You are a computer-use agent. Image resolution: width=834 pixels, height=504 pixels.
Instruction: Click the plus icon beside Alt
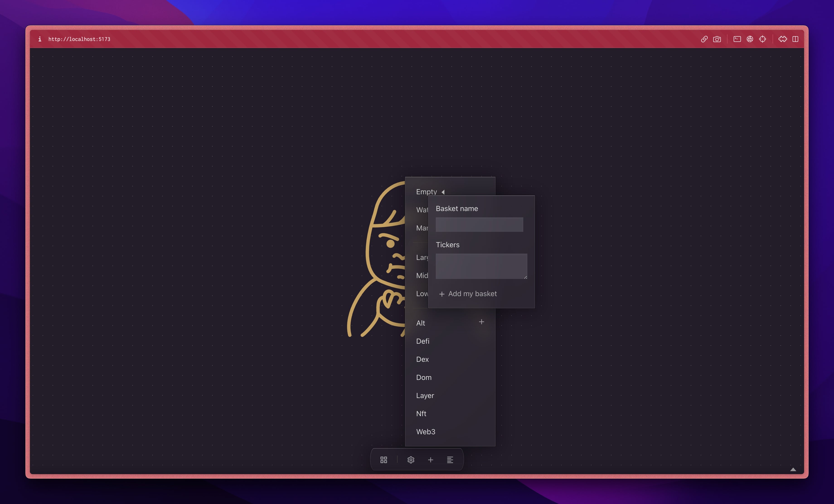481,322
